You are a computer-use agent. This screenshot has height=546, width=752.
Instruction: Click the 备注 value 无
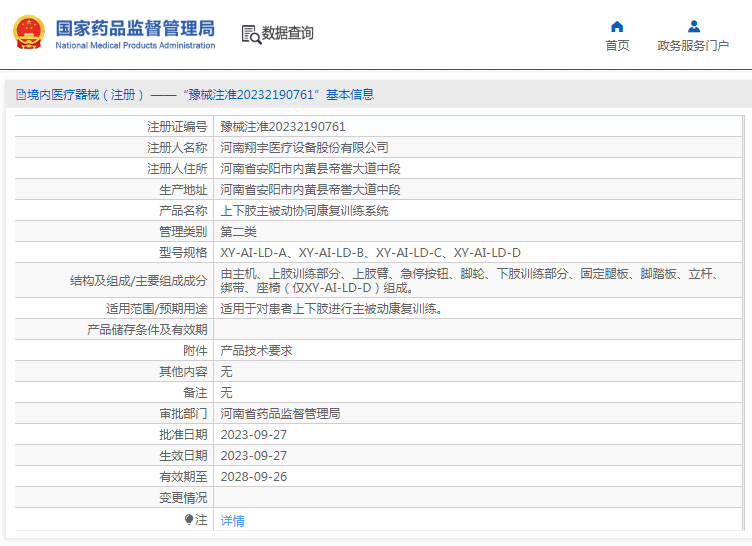pyautogui.click(x=226, y=393)
